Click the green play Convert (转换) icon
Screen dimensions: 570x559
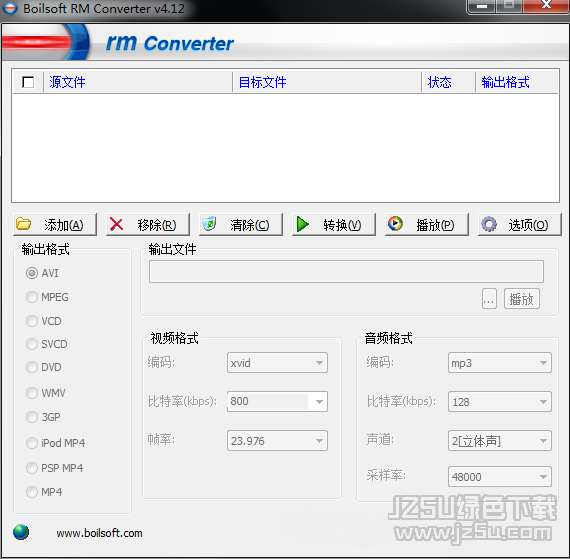[302, 224]
